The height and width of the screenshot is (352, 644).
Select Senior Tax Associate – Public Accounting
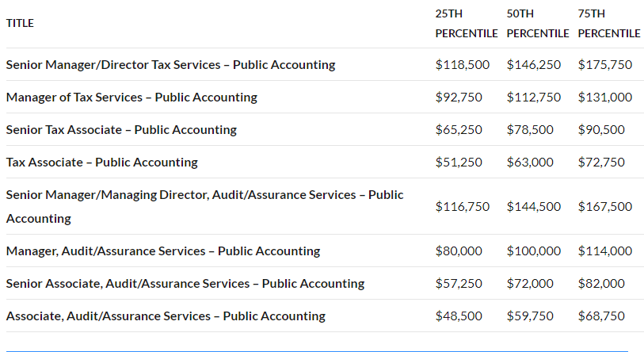(x=121, y=129)
